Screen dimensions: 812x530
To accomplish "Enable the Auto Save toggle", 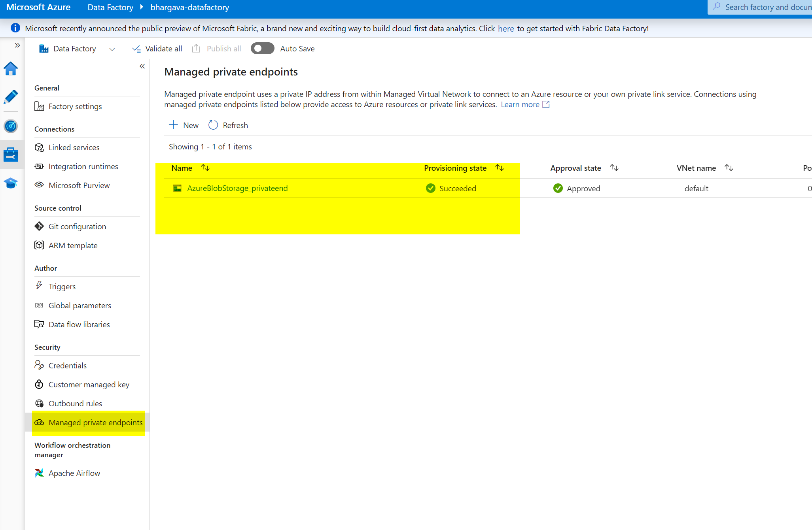I will tap(262, 48).
